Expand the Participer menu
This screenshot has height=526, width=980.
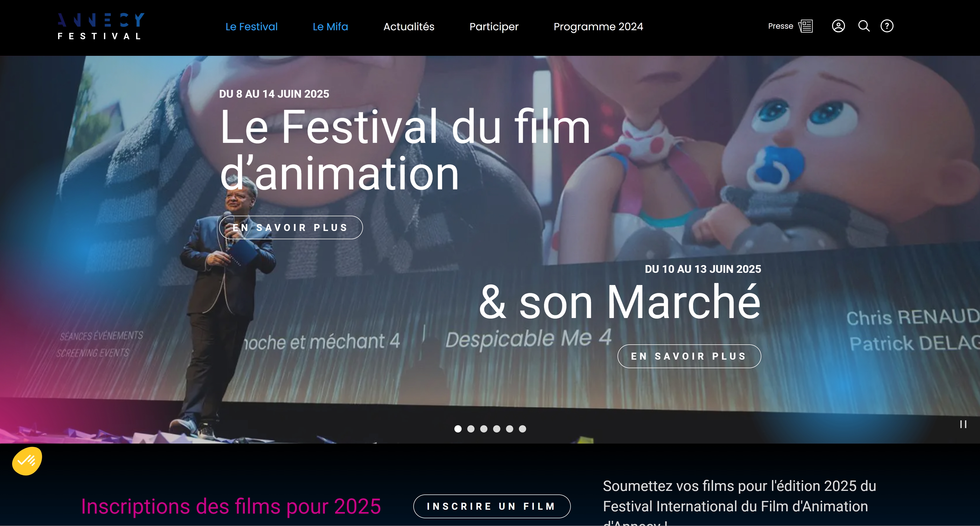coord(494,27)
